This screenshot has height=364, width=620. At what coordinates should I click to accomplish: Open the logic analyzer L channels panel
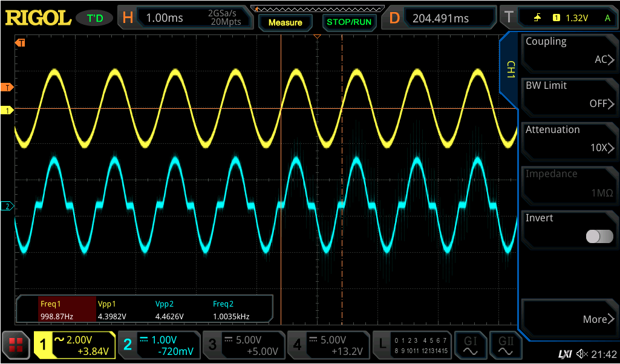coord(412,345)
